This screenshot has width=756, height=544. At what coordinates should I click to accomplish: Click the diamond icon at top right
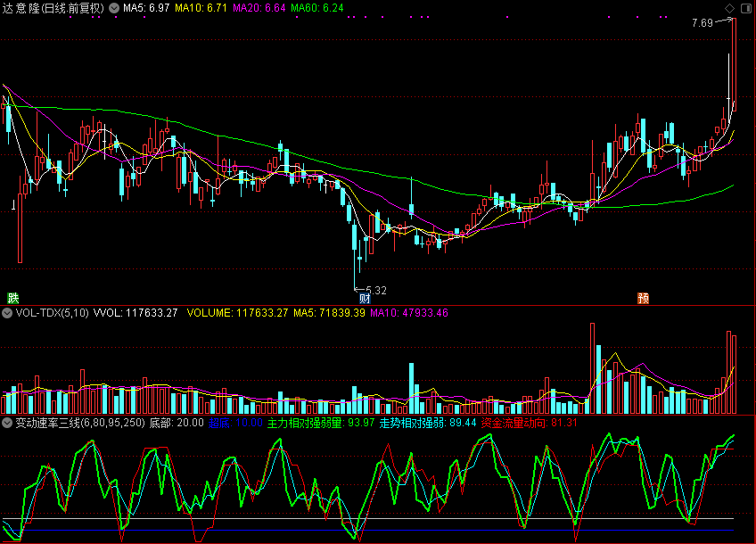729,8
